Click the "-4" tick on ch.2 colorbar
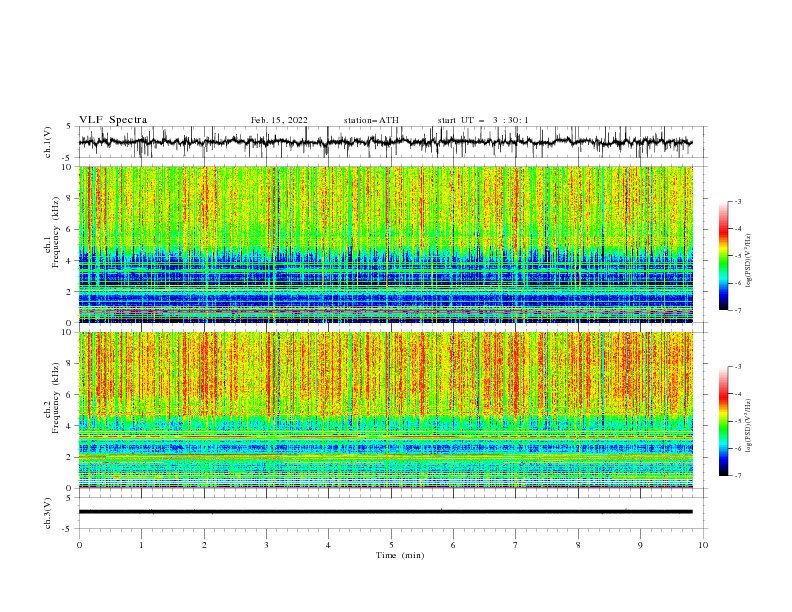This screenshot has height=612, width=792. tap(737, 394)
